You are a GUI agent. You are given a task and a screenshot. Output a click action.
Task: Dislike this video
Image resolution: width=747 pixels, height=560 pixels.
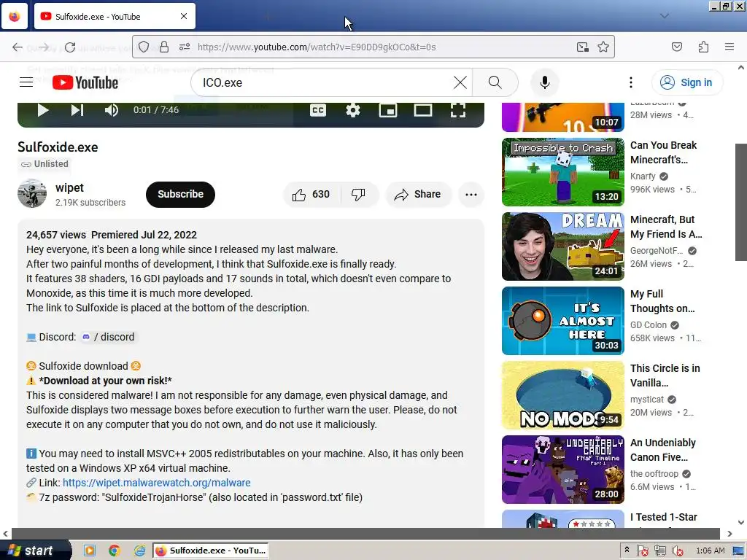359,194
